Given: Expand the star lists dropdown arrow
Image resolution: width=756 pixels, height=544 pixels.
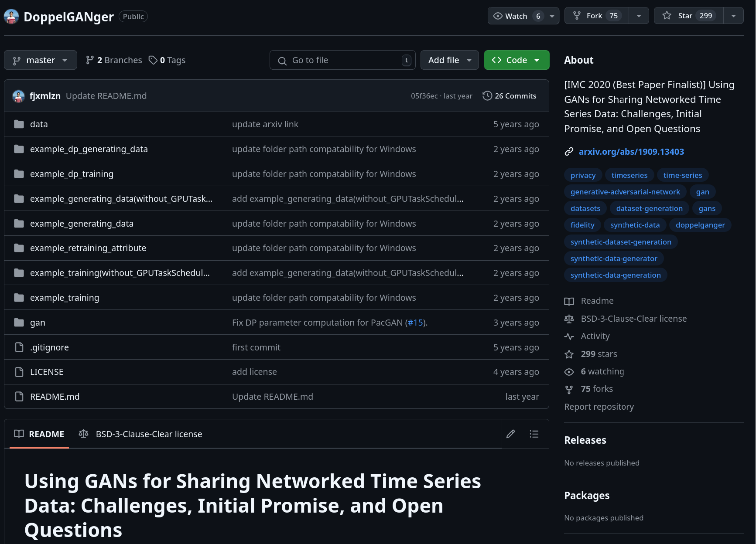Looking at the screenshot, I should 733,16.
